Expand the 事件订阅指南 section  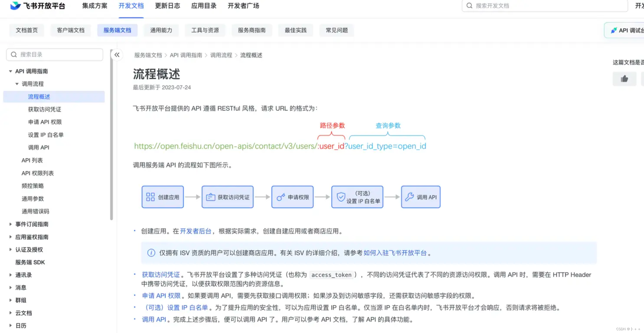tap(10, 224)
